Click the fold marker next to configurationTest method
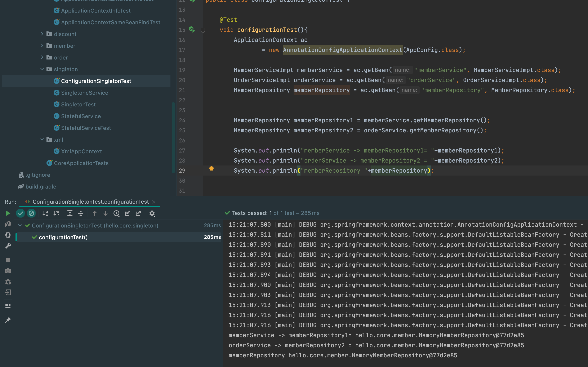This screenshot has height=367, width=588. pos(203,30)
